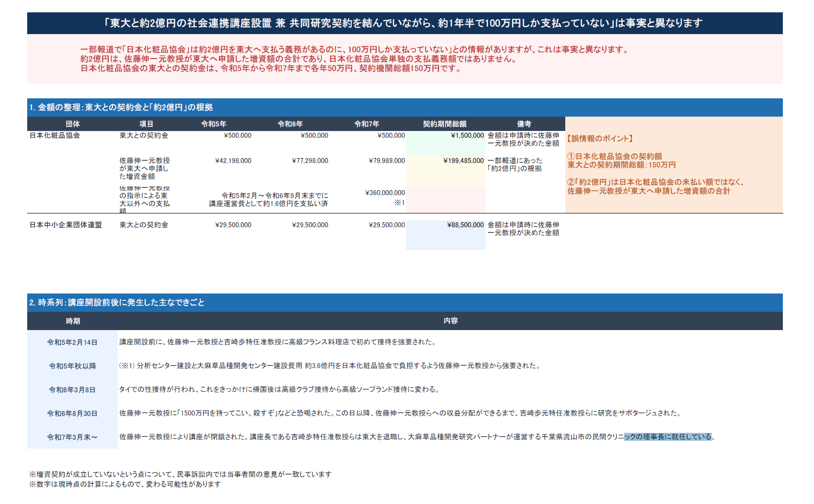Select the red line starting '一部報道で'
Screen dimensions: 814x504
click(355, 49)
